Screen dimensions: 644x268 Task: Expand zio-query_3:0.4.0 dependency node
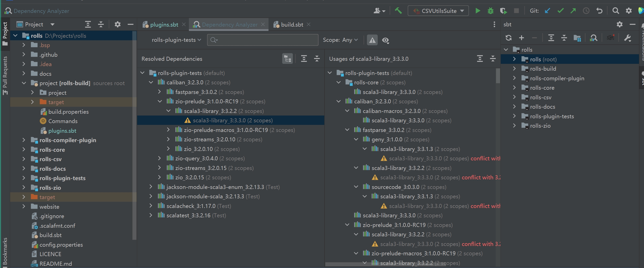click(x=159, y=158)
